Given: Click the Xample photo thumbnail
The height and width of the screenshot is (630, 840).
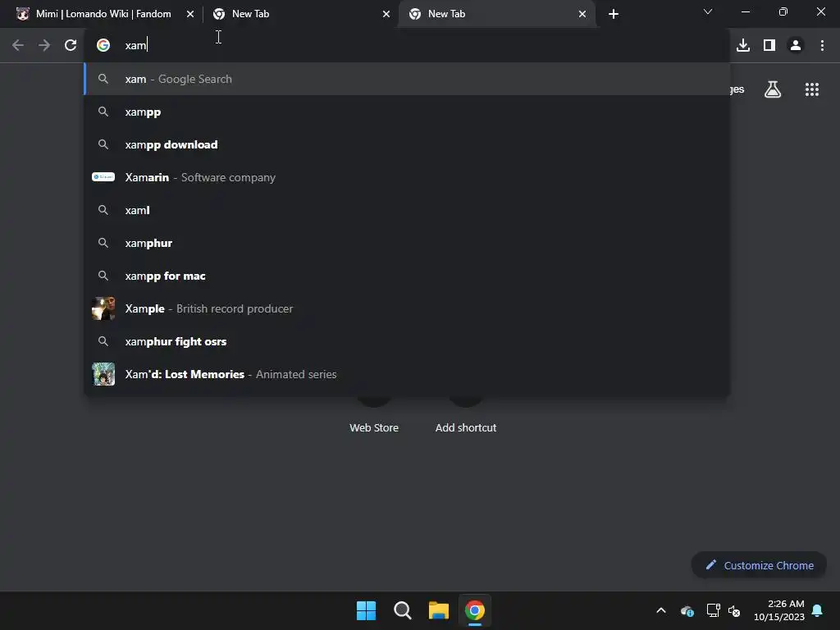Looking at the screenshot, I should (103, 308).
